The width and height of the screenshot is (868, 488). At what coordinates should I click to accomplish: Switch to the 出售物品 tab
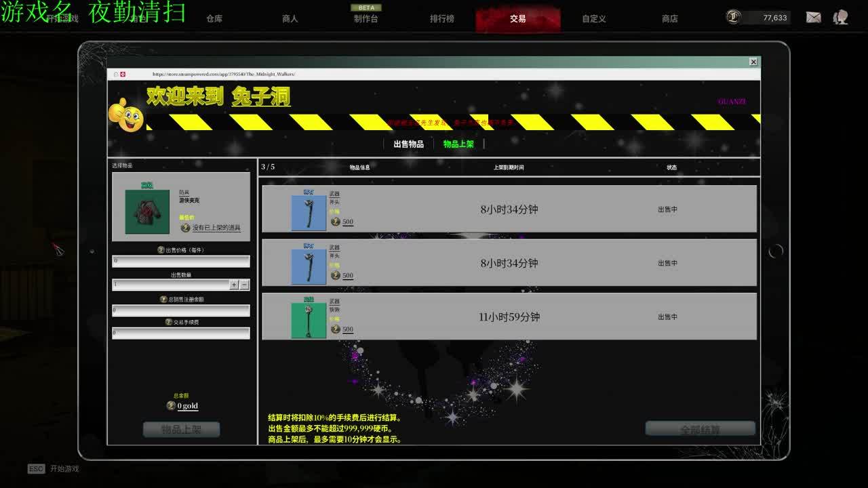click(408, 144)
